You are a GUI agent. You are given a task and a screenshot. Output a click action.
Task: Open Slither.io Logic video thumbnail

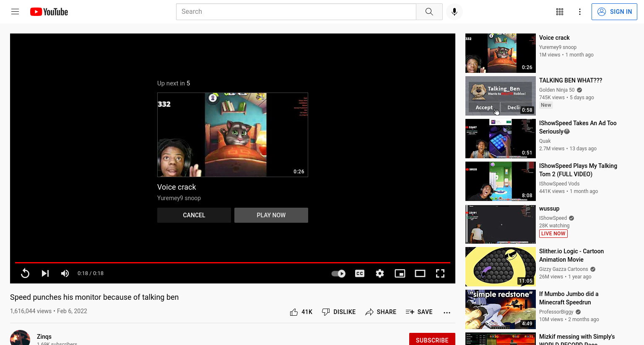(501, 267)
